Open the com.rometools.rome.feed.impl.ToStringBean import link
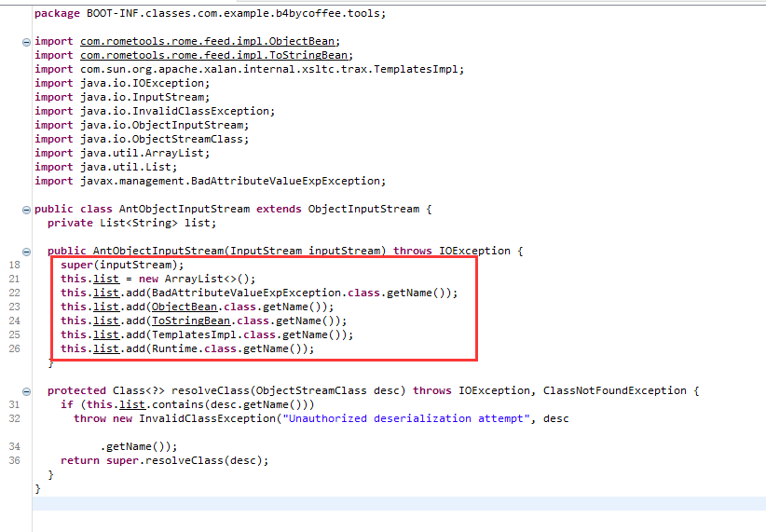This screenshot has width=766, height=532. coord(213,55)
